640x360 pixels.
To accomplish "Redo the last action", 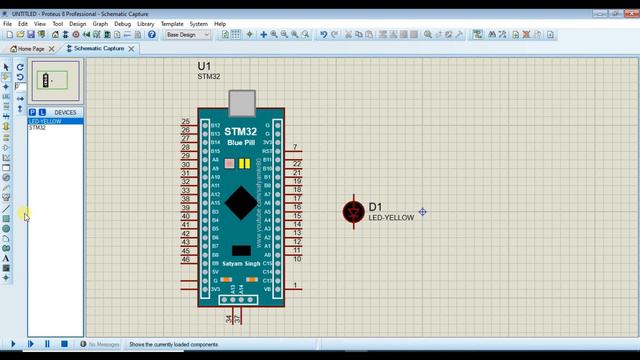I will click(334, 35).
